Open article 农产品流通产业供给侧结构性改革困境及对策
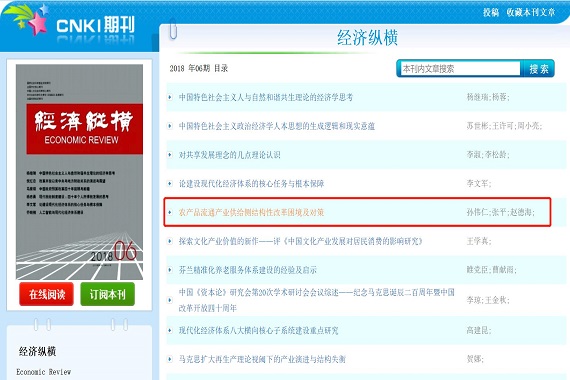Image resolution: width=570 pixels, height=380 pixels. click(251, 212)
